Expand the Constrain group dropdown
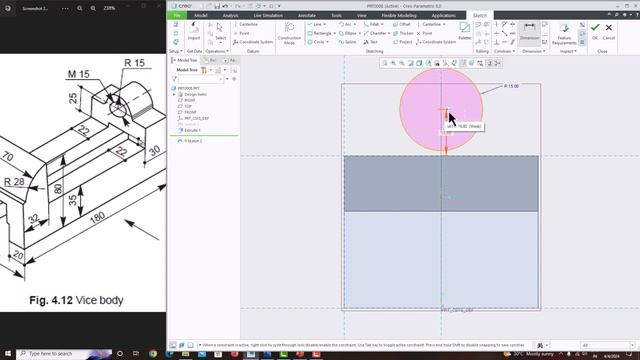 (x=504, y=51)
